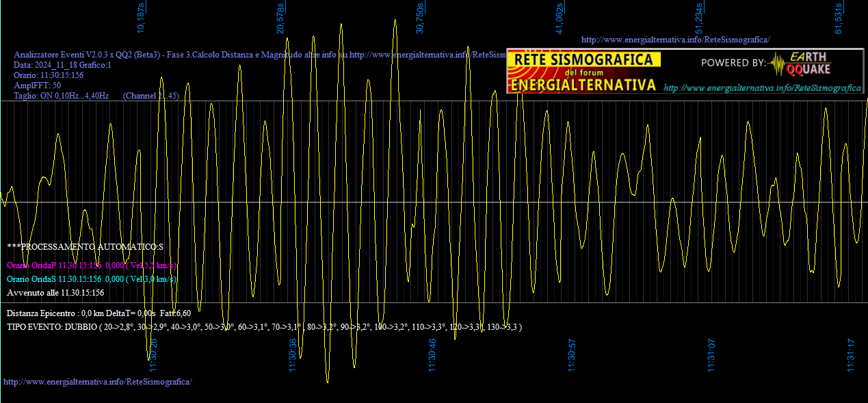Screen dimensions: 868x403
Task: Click the TIPO EVENTO: DUBBIO magnitude line
Action: 265,326
